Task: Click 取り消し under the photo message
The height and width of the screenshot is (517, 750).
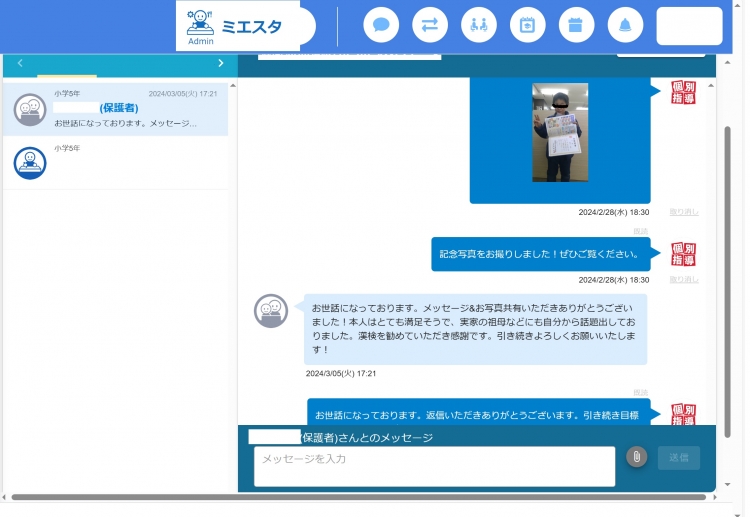Action: point(683,212)
